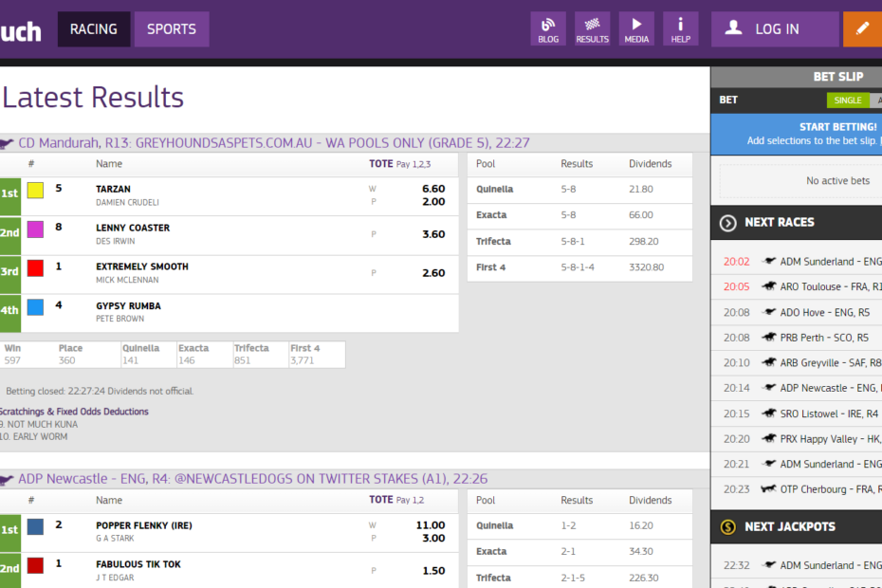Viewport: 882px width, 588px height.
Task: Click Extremely Smooth's red rug swatch
Action: pos(35,267)
